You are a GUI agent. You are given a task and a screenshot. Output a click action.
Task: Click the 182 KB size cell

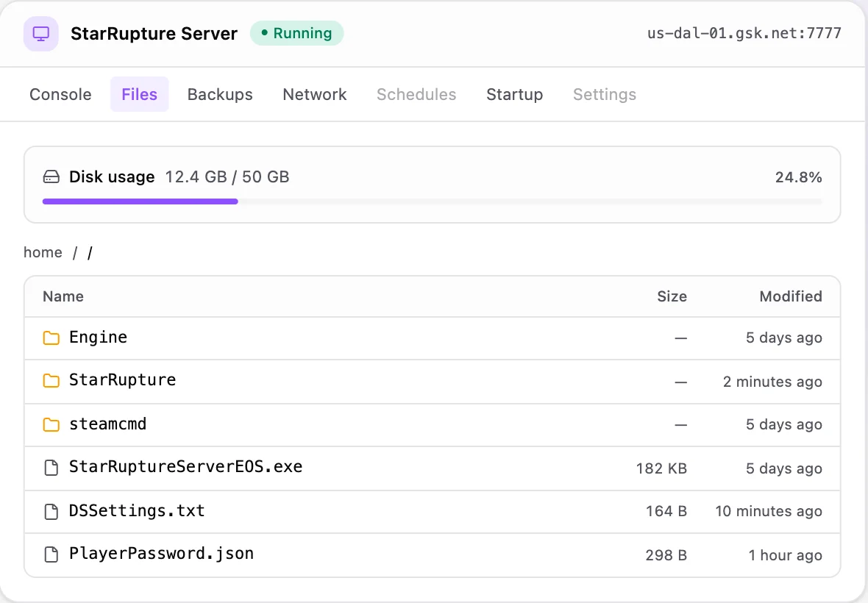(x=661, y=468)
